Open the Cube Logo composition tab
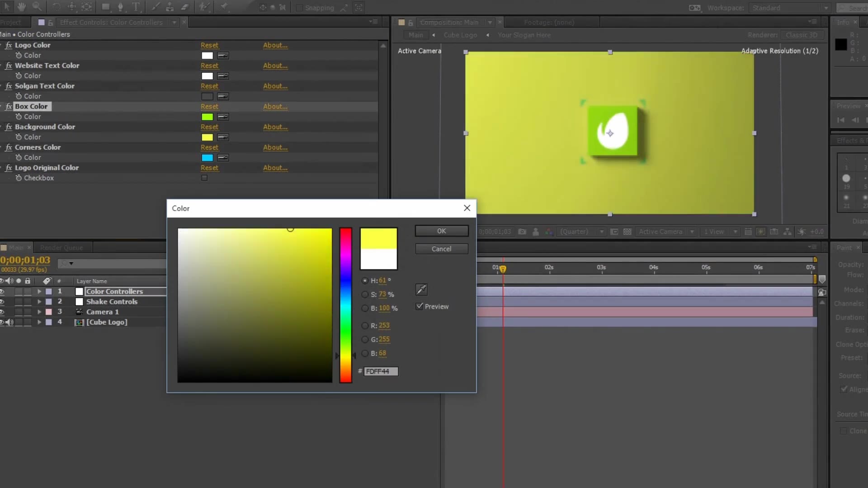 coord(460,35)
